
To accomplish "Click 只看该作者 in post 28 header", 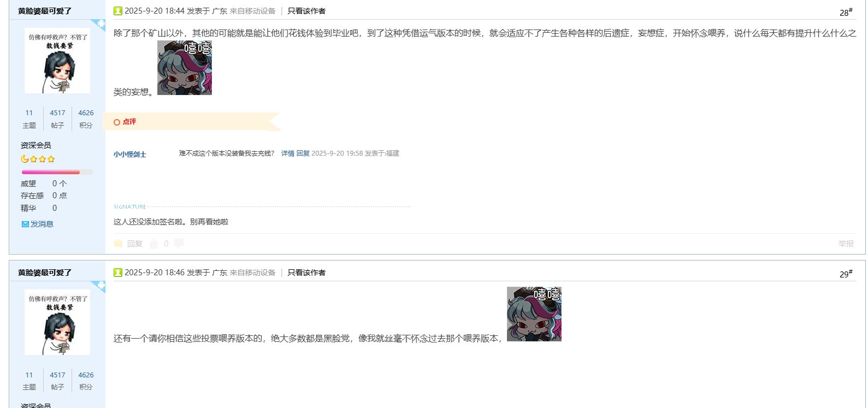I will 306,11.
